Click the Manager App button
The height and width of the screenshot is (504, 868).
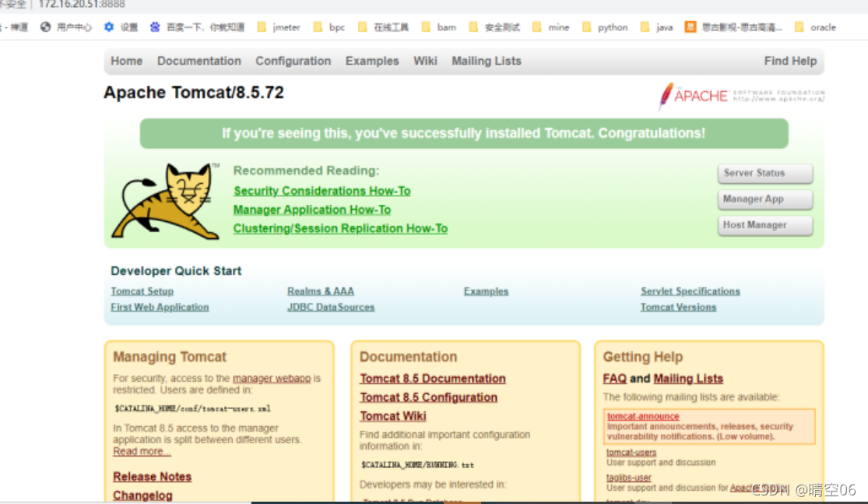(765, 199)
